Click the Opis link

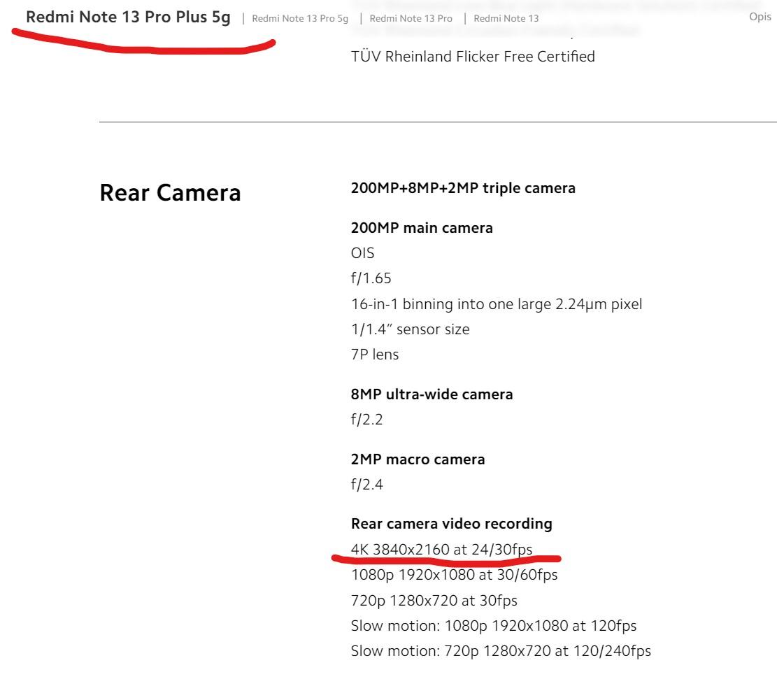point(760,17)
